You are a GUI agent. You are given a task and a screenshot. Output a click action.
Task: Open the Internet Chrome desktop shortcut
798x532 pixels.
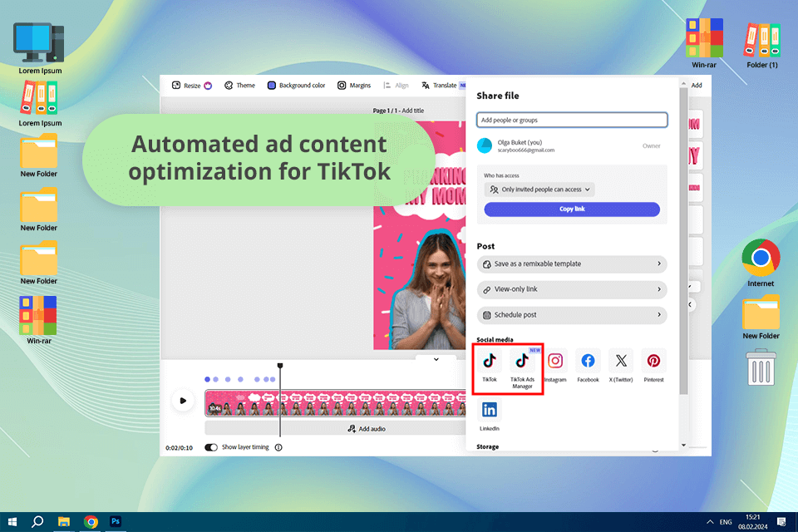761,263
